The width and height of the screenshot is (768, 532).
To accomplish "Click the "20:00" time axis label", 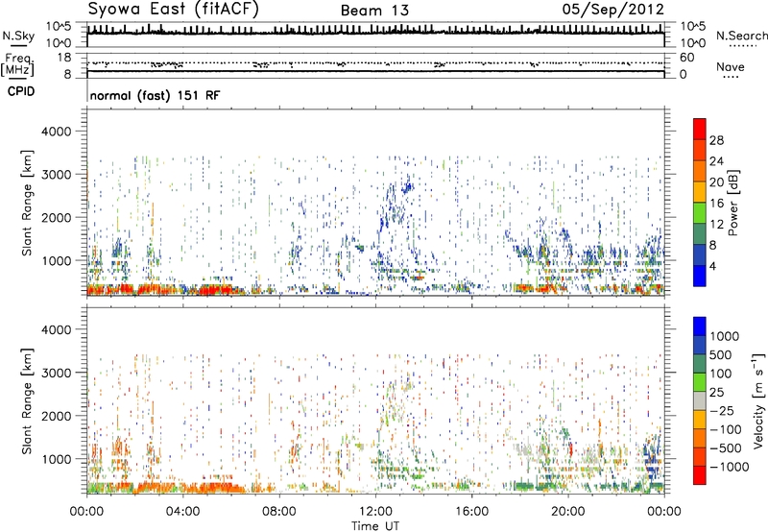I will tap(567, 512).
